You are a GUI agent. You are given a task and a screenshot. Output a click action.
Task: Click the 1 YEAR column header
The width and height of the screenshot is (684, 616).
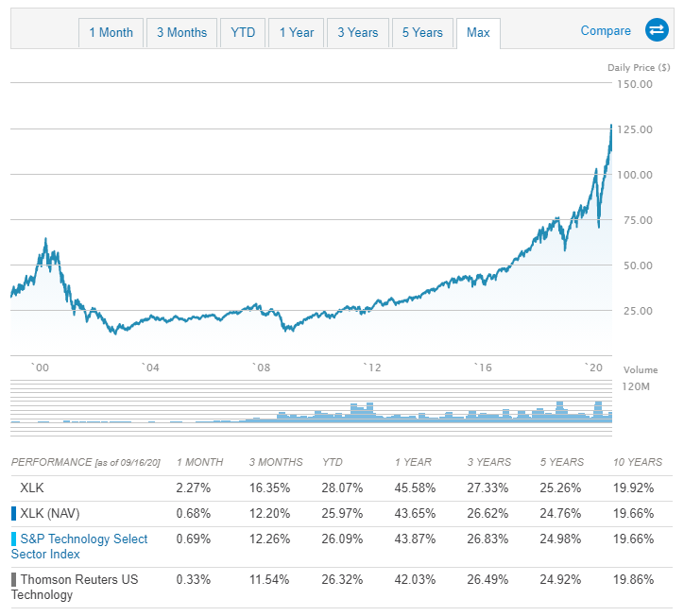(x=413, y=462)
